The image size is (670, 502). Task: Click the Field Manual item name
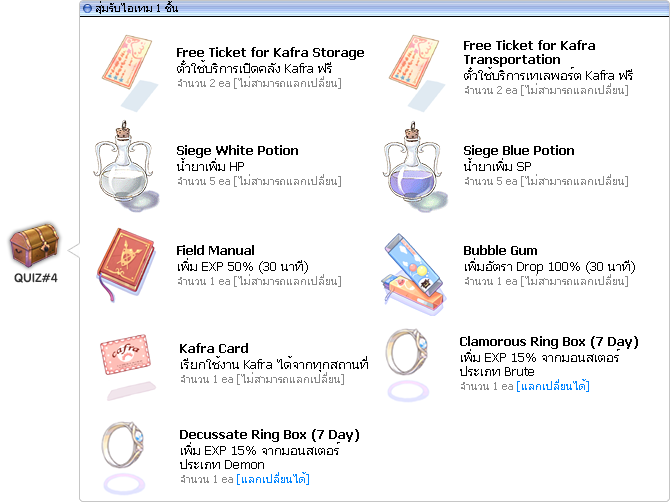pos(215,251)
